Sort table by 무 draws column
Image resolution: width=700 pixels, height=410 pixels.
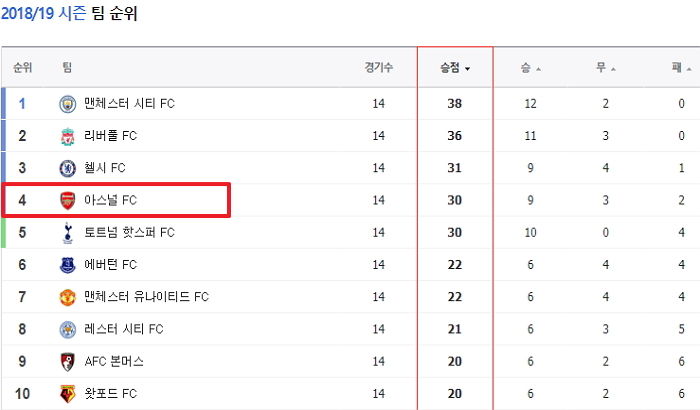[606, 68]
